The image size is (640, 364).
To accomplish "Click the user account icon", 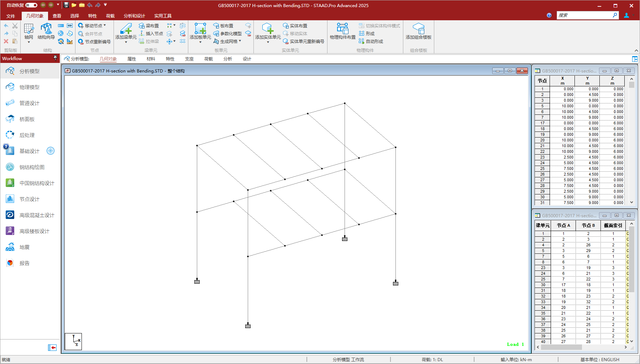I will point(626,15).
